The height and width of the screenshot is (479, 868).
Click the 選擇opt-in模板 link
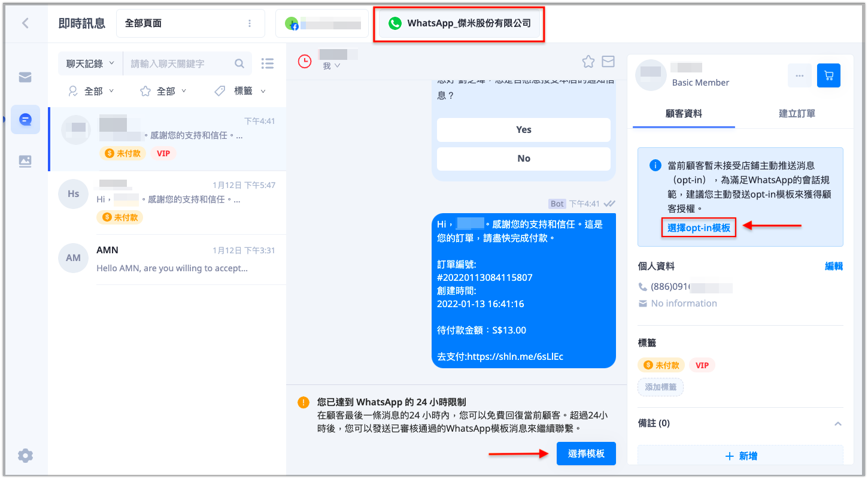point(699,228)
